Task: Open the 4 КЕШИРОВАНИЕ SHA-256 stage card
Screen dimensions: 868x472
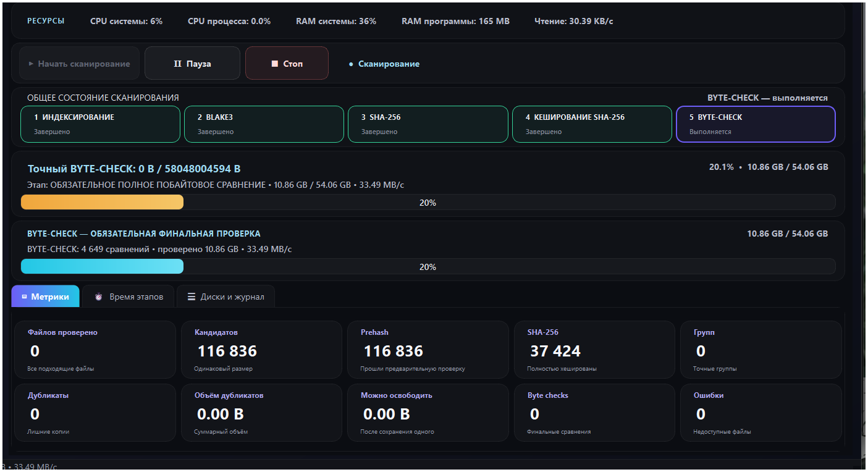Action: tap(592, 124)
